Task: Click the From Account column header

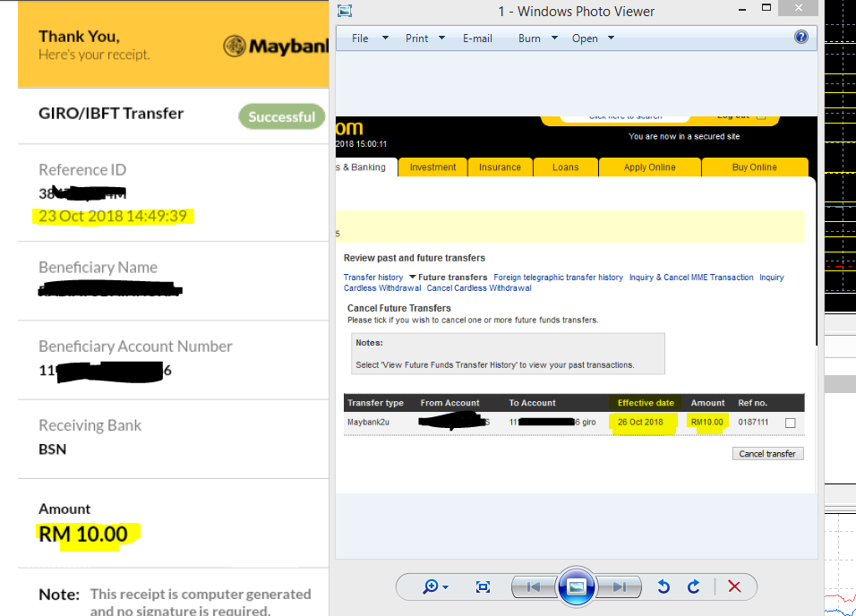Action: click(449, 403)
